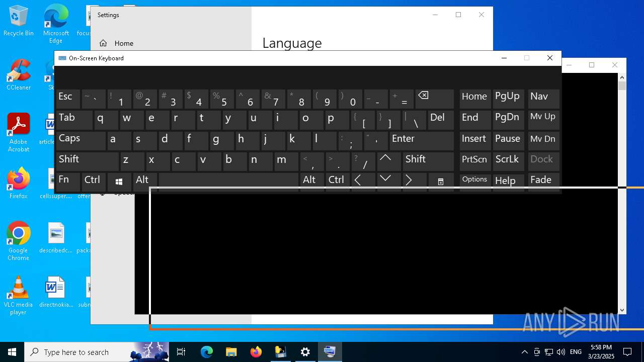Viewport: 644px width, 362px height.
Task: Click the End key
Action: pos(474,120)
